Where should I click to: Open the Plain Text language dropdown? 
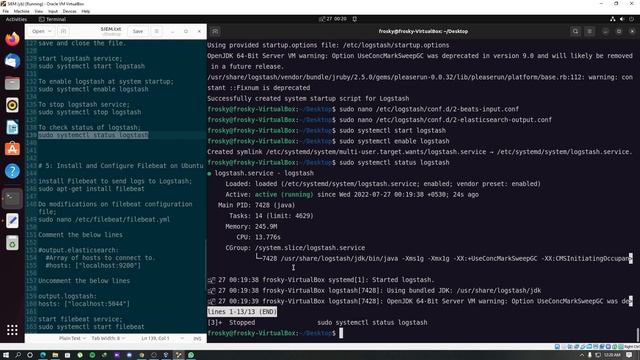point(72,338)
